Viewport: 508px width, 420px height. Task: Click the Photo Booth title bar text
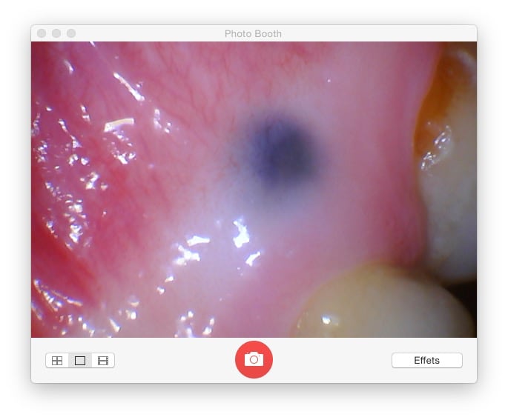[253, 33]
